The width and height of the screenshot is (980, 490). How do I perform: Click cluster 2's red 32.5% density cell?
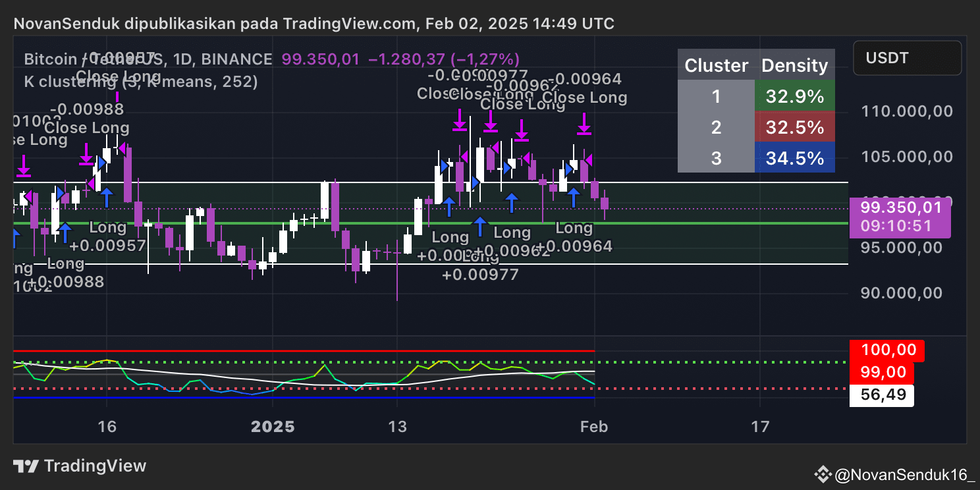coord(794,127)
